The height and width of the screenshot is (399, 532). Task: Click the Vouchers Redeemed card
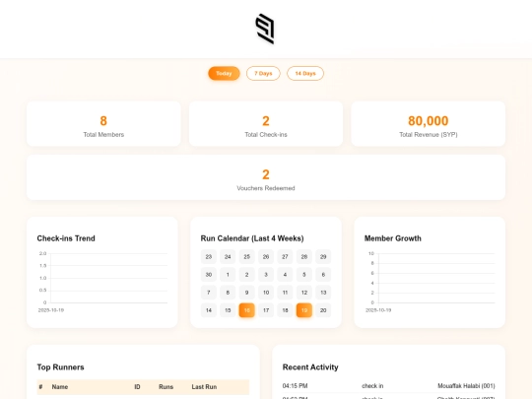(x=266, y=177)
